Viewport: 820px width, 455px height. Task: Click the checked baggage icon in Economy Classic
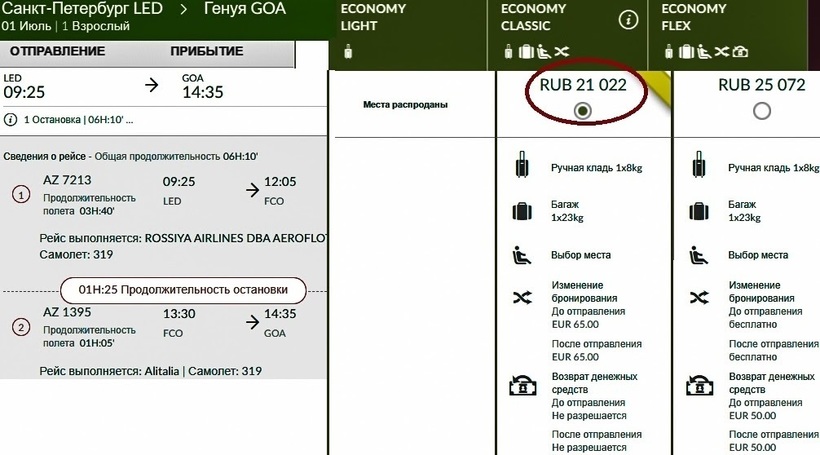[520, 212]
